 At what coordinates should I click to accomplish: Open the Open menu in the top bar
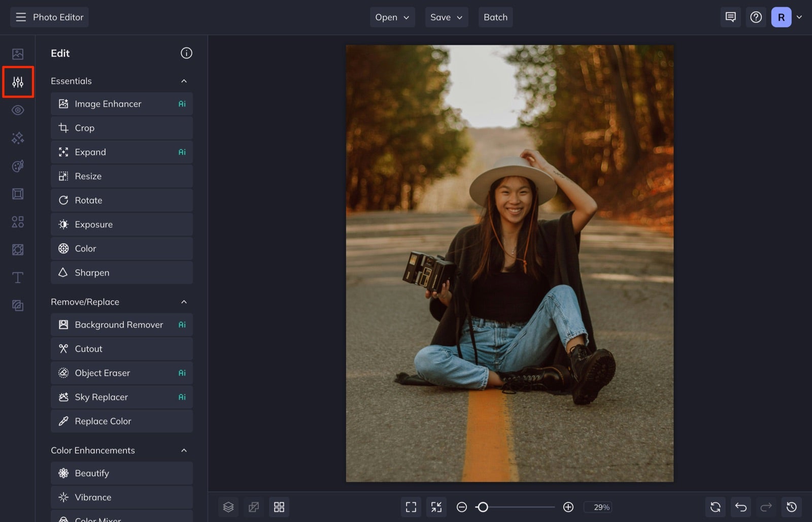click(x=392, y=17)
